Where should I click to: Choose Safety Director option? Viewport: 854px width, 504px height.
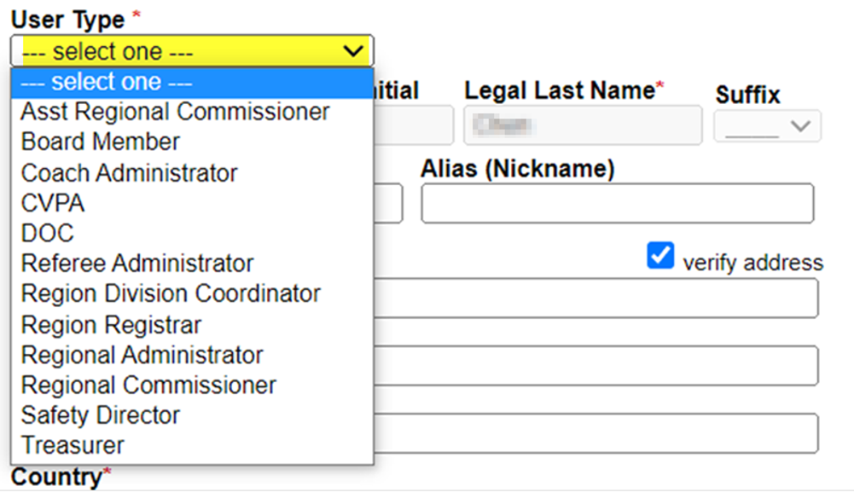(101, 415)
